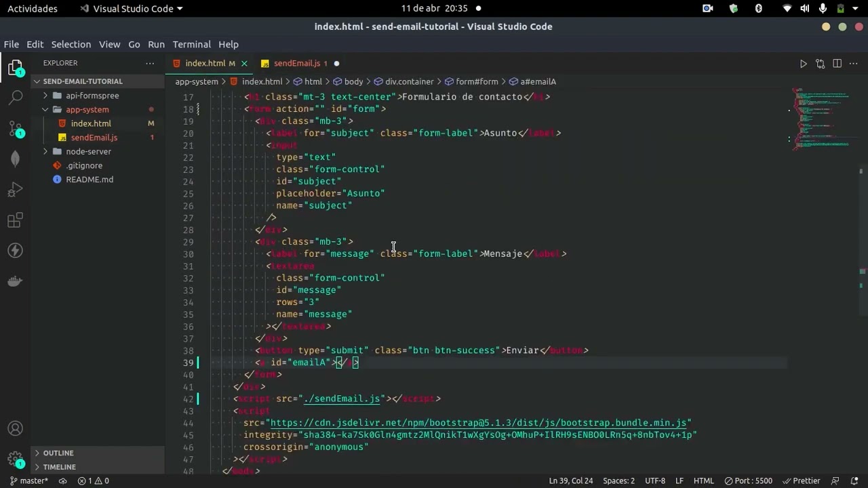Click the Wi-Fi tray icon

[787, 8]
